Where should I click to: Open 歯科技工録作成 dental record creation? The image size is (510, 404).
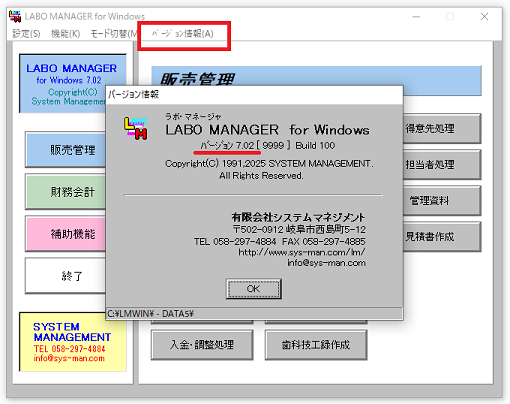316,345
